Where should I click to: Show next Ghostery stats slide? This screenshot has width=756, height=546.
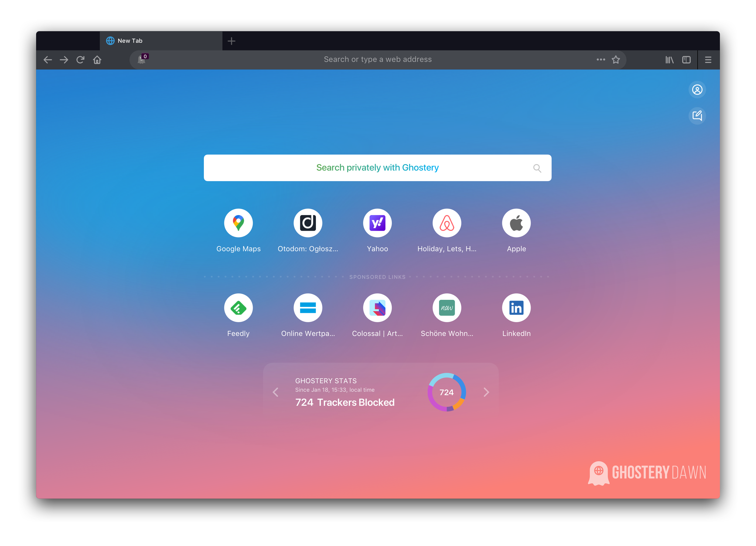coord(486,392)
